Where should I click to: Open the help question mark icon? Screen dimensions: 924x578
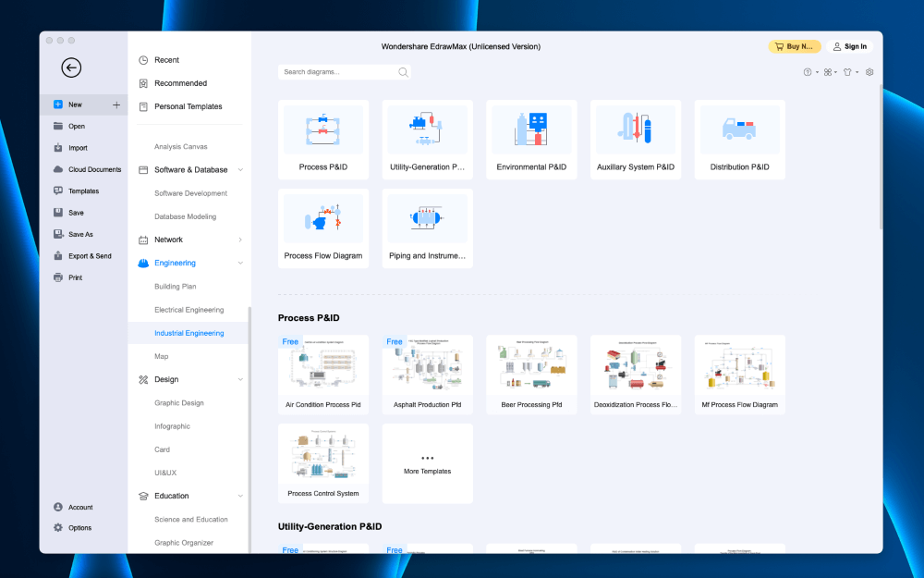point(808,72)
